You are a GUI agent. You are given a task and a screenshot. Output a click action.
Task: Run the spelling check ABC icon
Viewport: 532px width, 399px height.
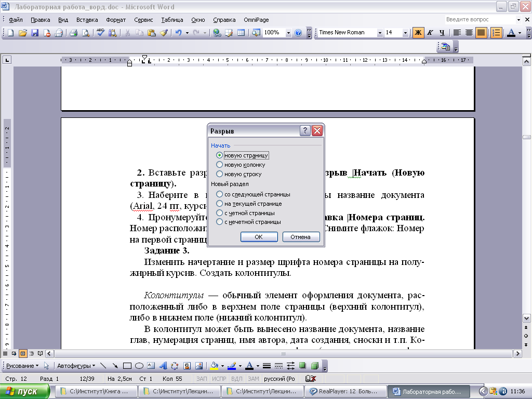pos(100,33)
